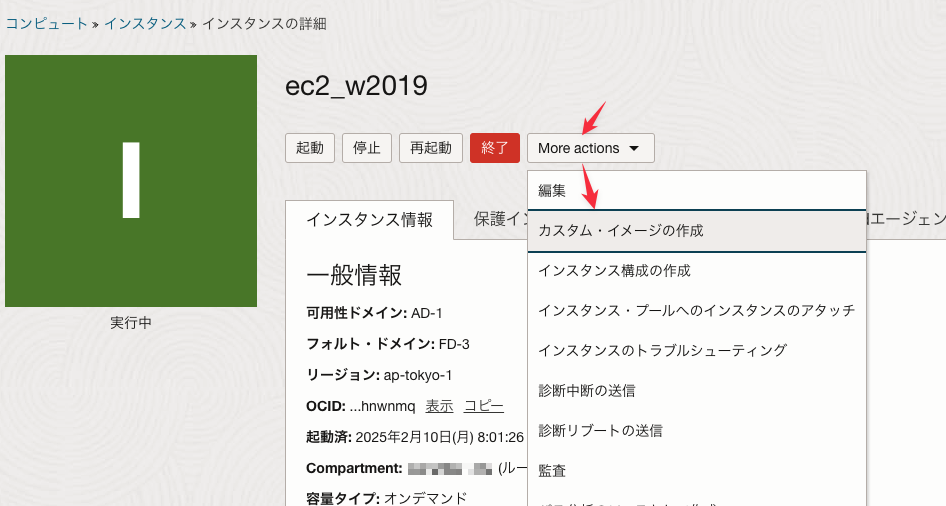Click the red 終了 button
The height and width of the screenshot is (506, 946).
click(x=495, y=148)
